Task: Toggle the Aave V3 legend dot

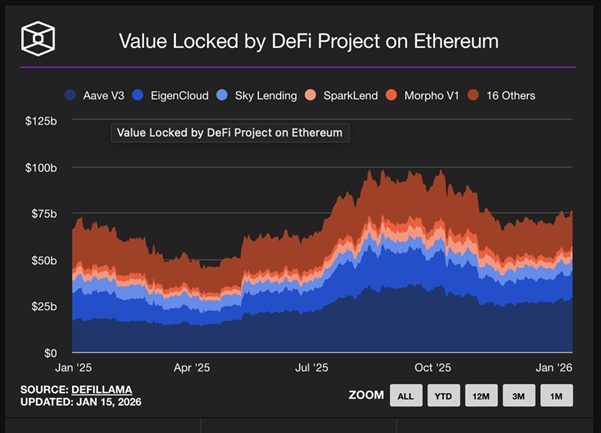Action: tap(71, 96)
